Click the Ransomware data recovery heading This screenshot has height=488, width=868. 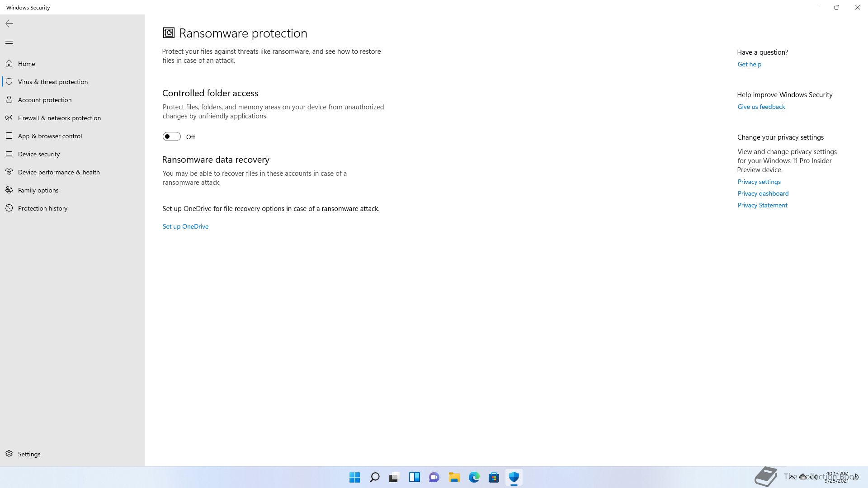coord(216,160)
